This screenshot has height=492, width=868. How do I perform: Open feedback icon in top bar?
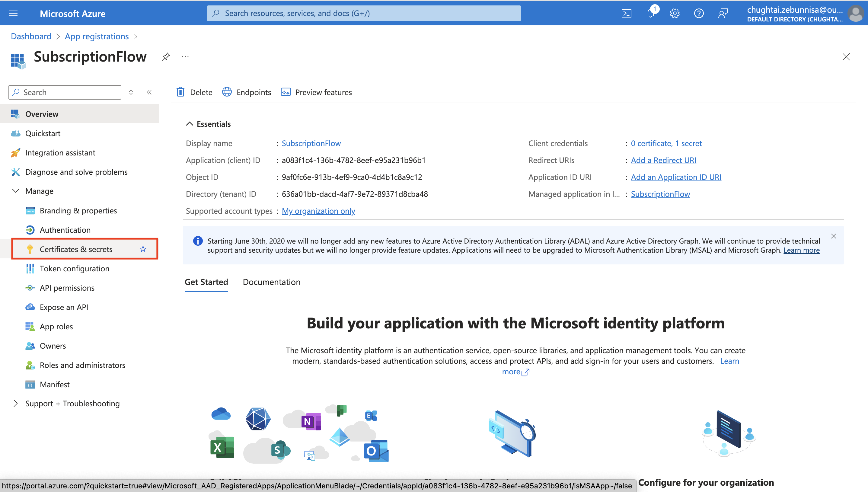tap(723, 13)
